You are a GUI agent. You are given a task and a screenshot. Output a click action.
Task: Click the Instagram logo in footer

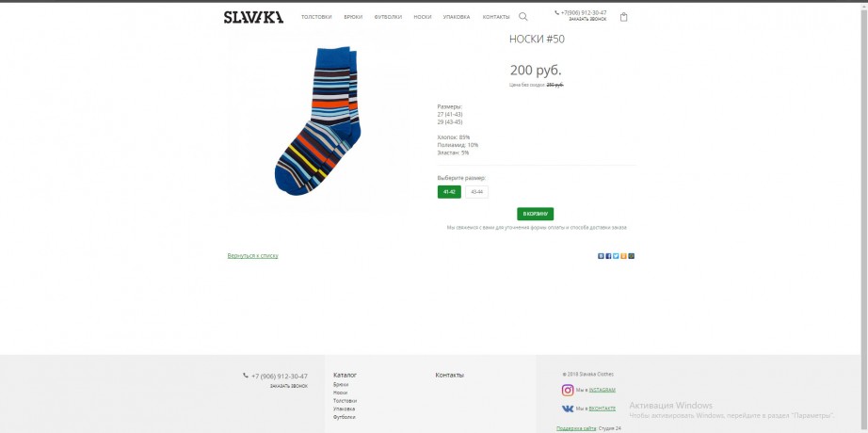pyautogui.click(x=568, y=390)
